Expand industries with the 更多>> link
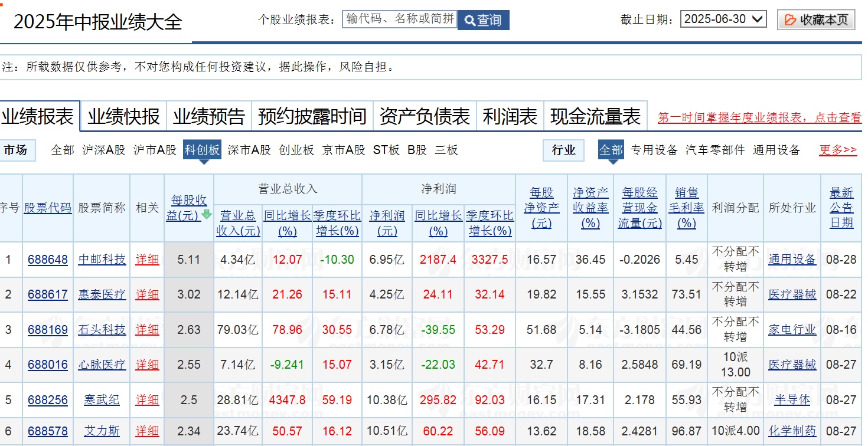Screen dimensions: 868x446 [838, 150]
